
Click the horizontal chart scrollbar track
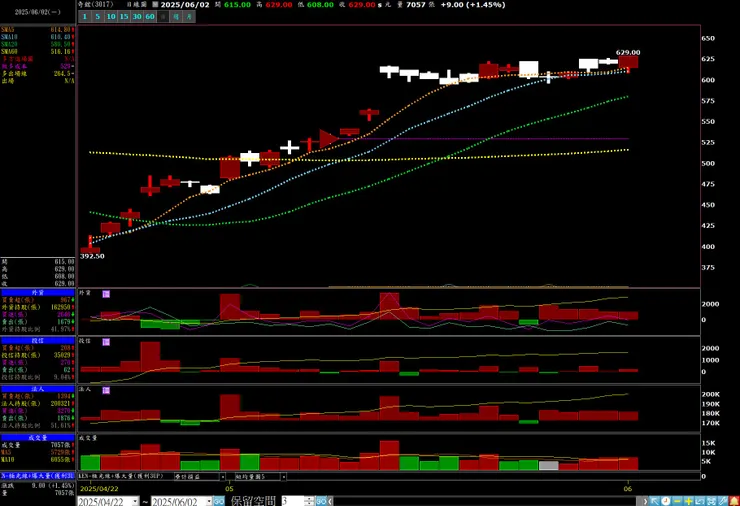point(487,501)
